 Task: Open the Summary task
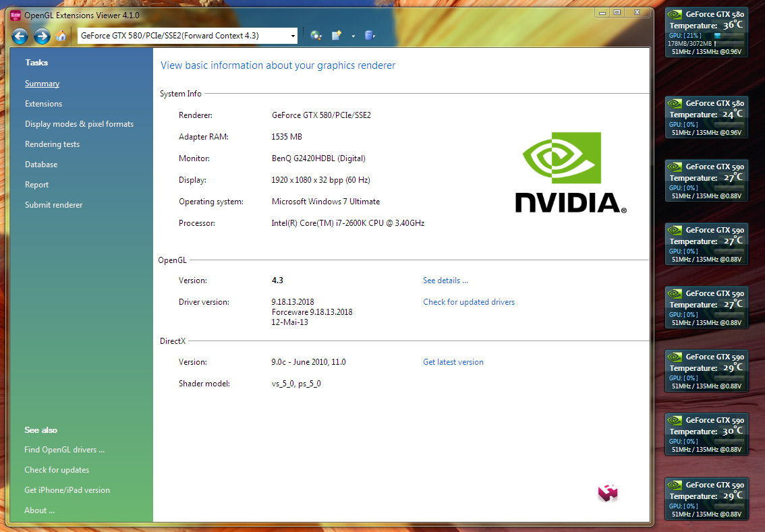(x=42, y=84)
